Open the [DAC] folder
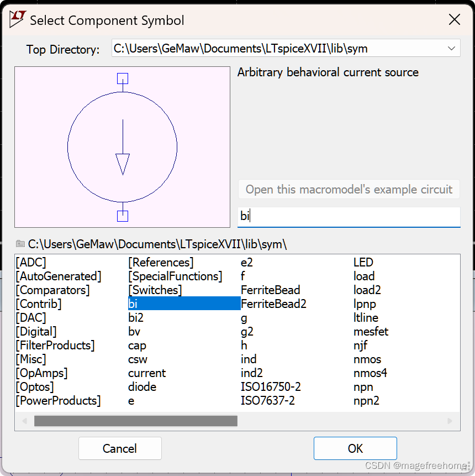The image size is (475, 476). 31,318
